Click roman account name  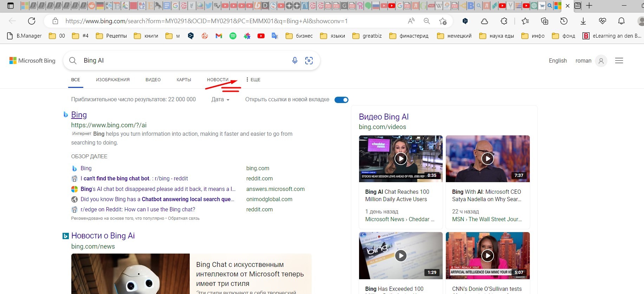point(583,60)
